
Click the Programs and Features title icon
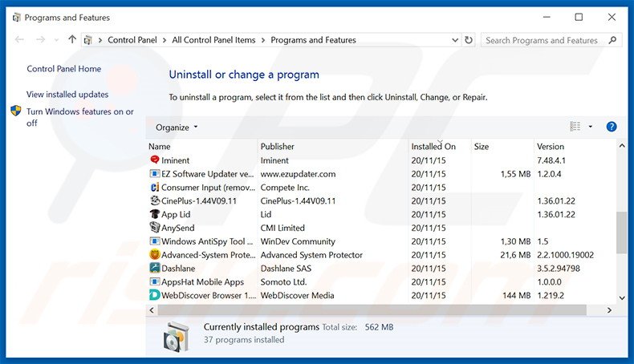[16, 18]
